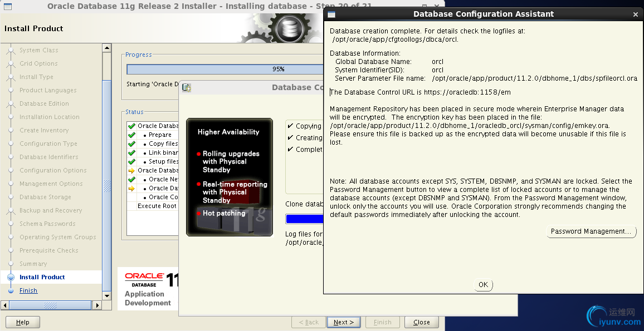644x331 pixels.
Task: Click the Finish button in installer
Action: [382, 323]
